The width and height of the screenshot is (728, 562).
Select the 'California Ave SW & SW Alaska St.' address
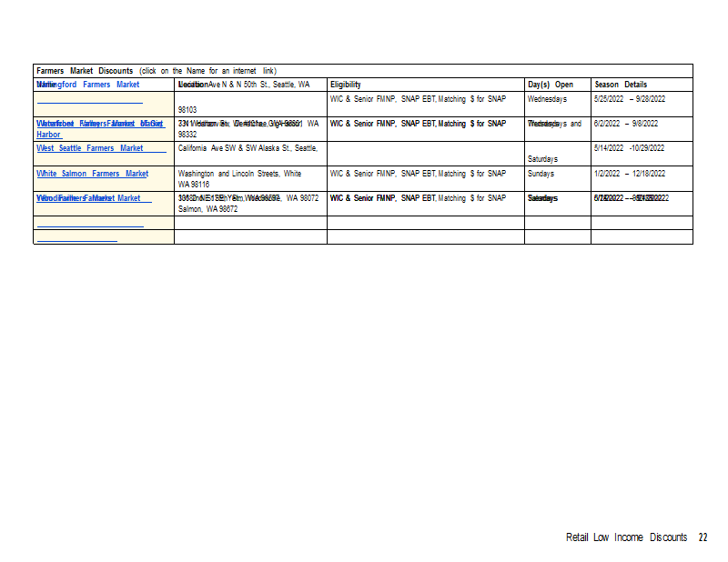(248, 148)
